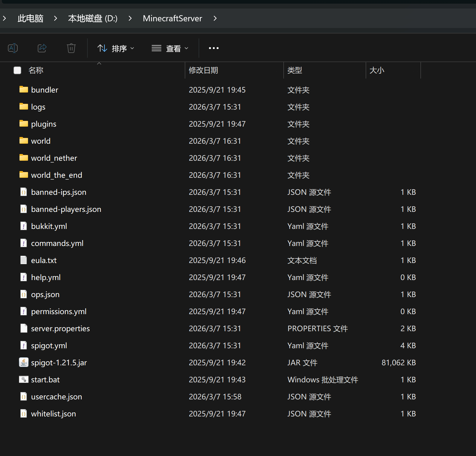The height and width of the screenshot is (456, 476).
Task: Click the Rename icon in toolbar
Action: 13,48
